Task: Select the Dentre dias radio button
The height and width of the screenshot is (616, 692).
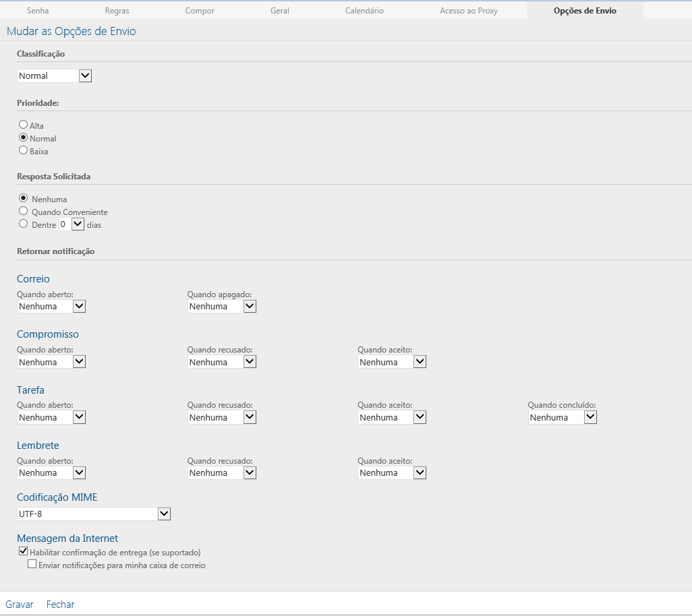Action: coord(24,224)
